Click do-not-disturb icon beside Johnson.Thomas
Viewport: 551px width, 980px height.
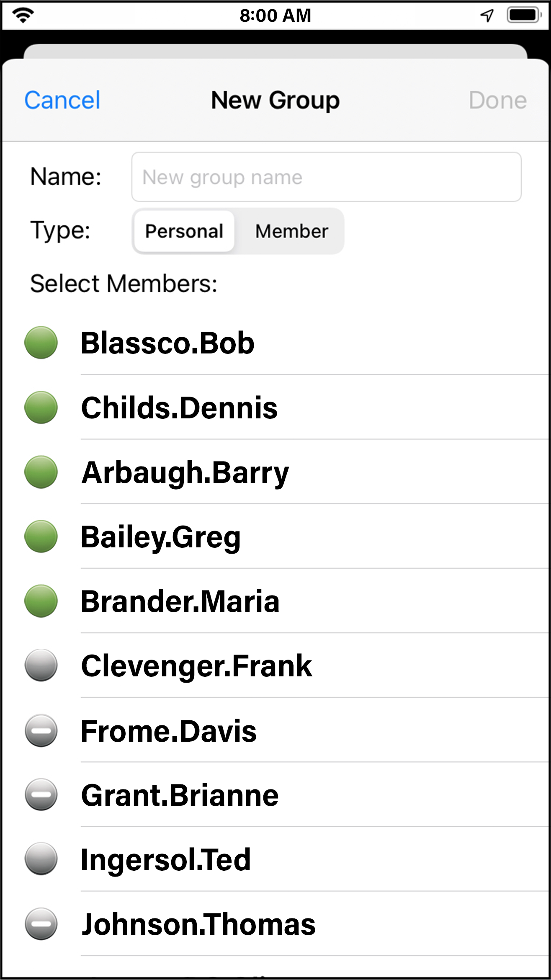pyautogui.click(x=41, y=924)
